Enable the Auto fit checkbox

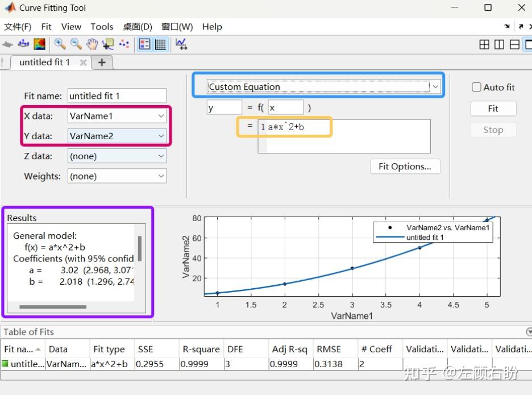coord(476,87)
